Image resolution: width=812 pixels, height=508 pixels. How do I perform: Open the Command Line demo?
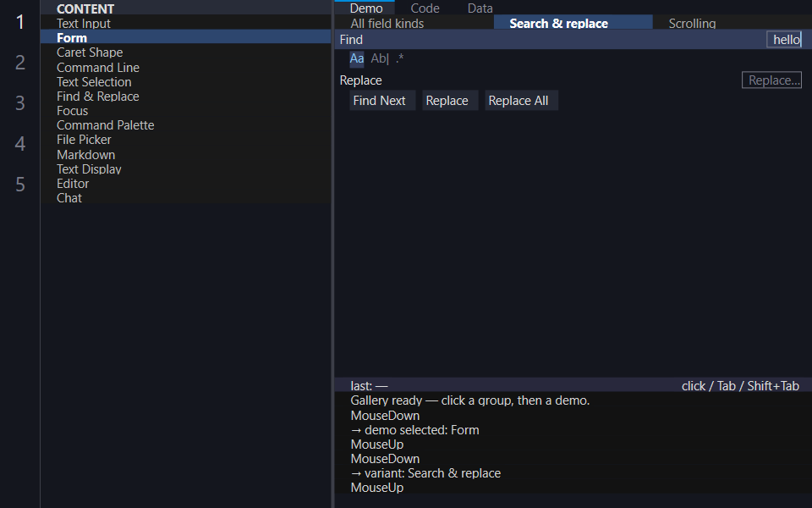point(185,68)
